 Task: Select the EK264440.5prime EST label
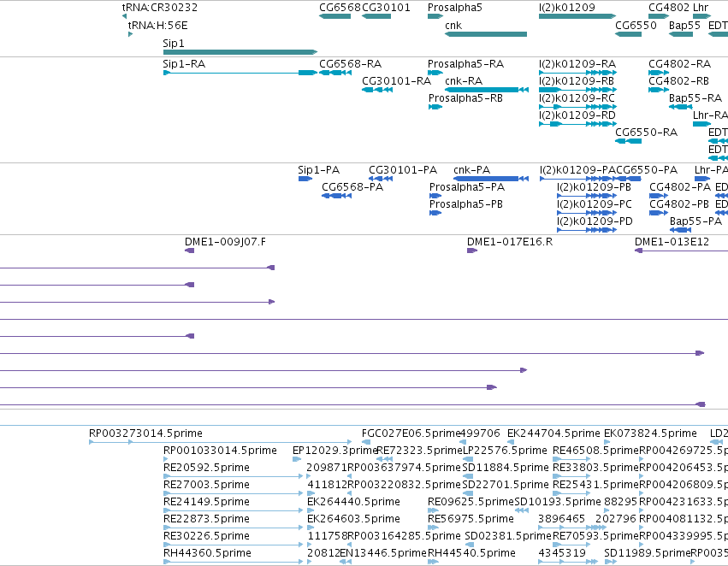[x=354, y=502]
